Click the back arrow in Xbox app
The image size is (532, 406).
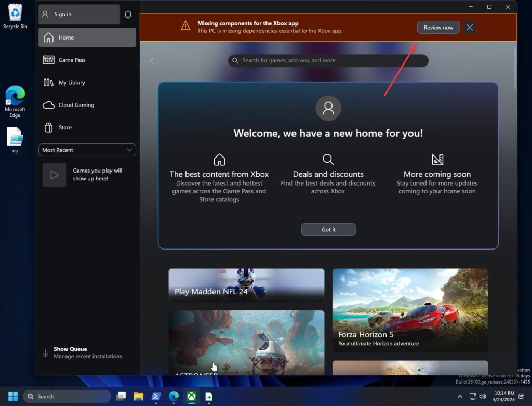pyautogui.click(x=152, y=61)
